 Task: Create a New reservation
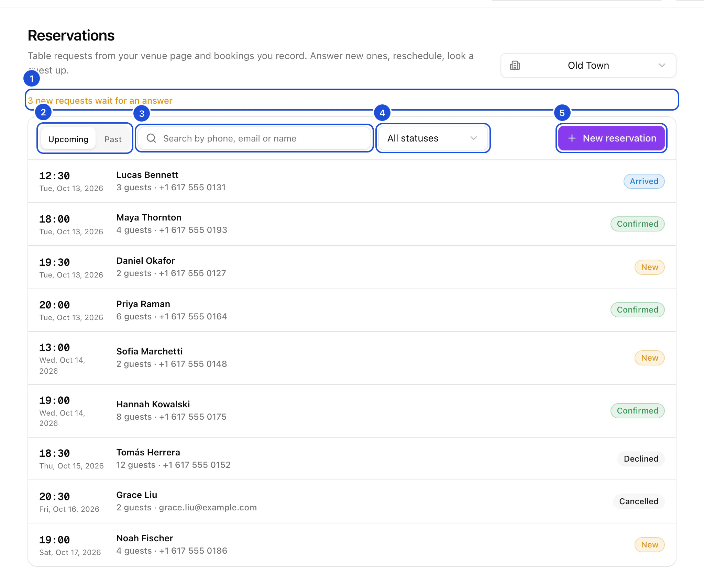point(611,138)
